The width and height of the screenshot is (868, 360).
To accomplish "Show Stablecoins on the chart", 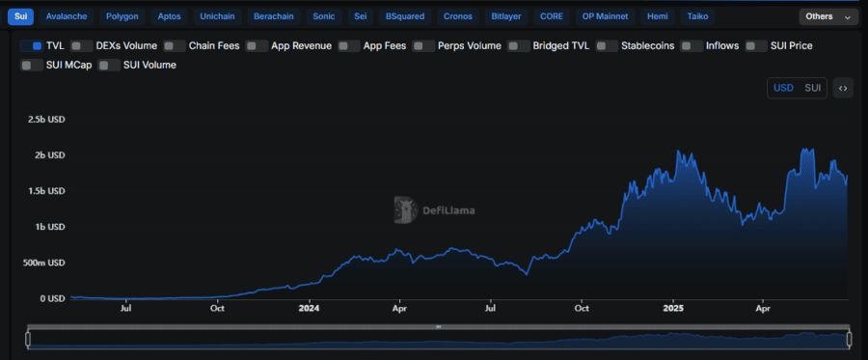I will pos(607,46).
